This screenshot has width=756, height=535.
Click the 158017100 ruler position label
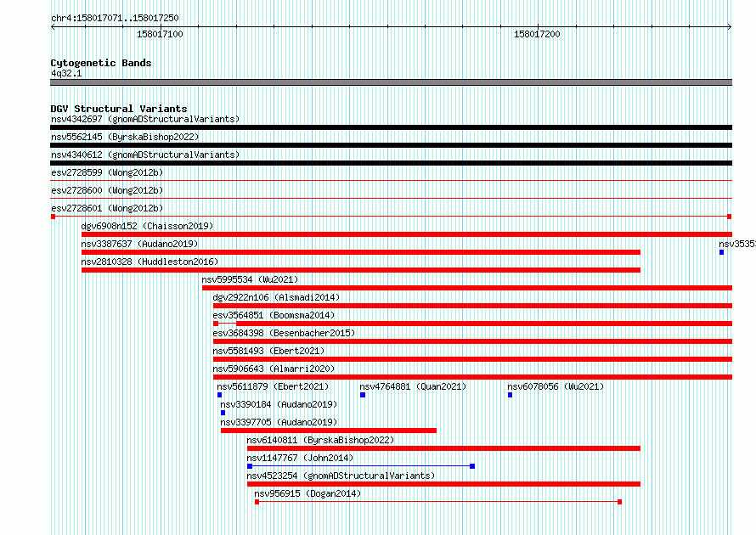160,34
